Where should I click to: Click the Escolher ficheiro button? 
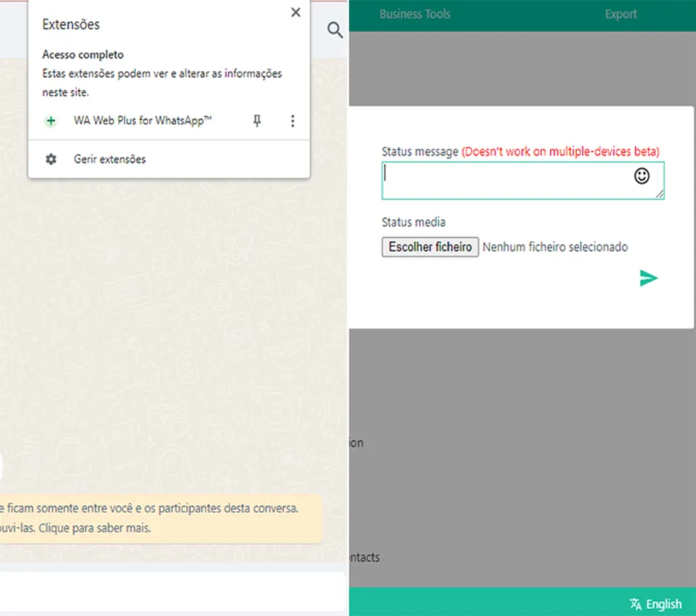[430, 247]
